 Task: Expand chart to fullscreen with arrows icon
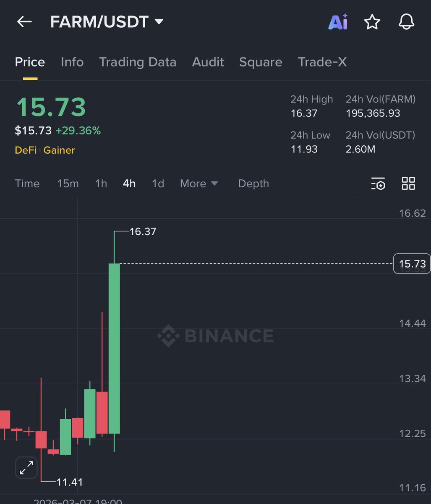coord(26,467)
